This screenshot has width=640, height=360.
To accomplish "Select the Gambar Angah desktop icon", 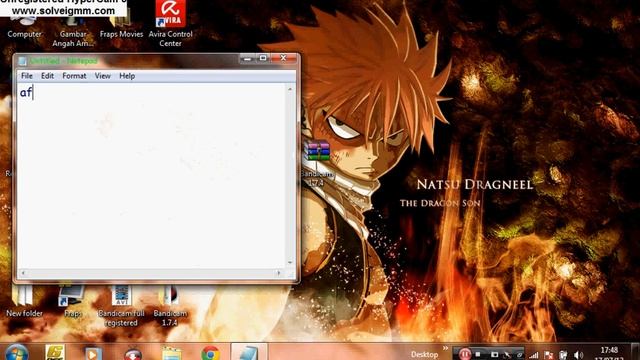I will pyautogui.click(x=73, y=32).
